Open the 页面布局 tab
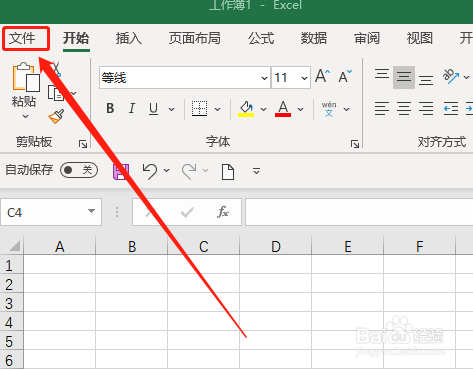This screenshot has height=369, width=473. click(195, 38)
